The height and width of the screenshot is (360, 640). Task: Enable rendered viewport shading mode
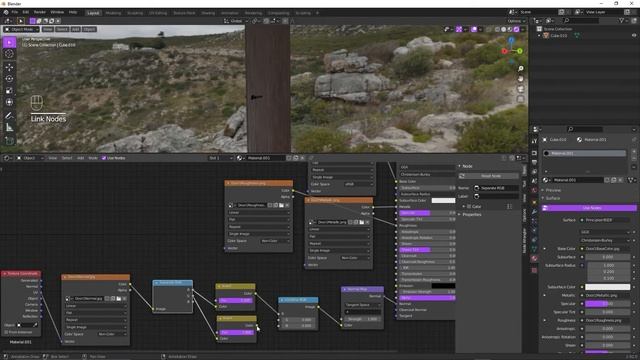(516, 29)
